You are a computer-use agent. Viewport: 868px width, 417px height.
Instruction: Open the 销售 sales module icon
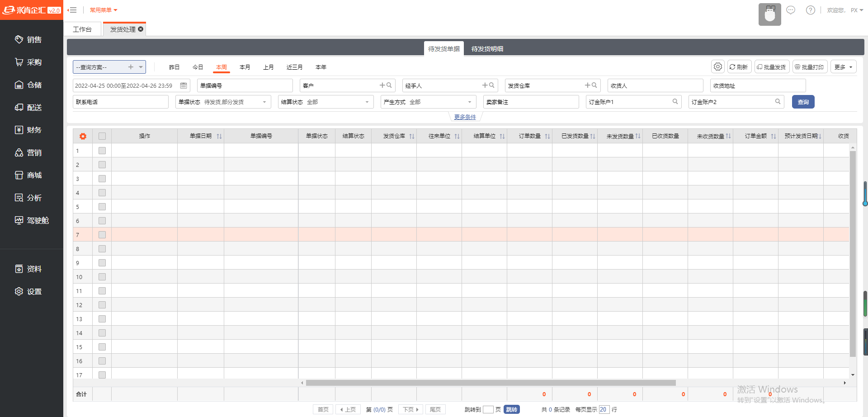point(19,40)
